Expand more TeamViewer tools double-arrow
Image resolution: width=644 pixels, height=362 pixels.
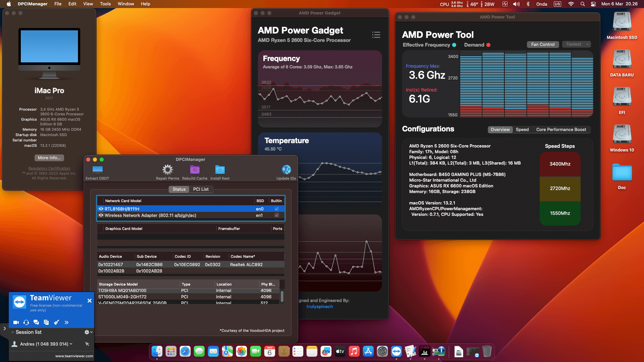point(66,322)
